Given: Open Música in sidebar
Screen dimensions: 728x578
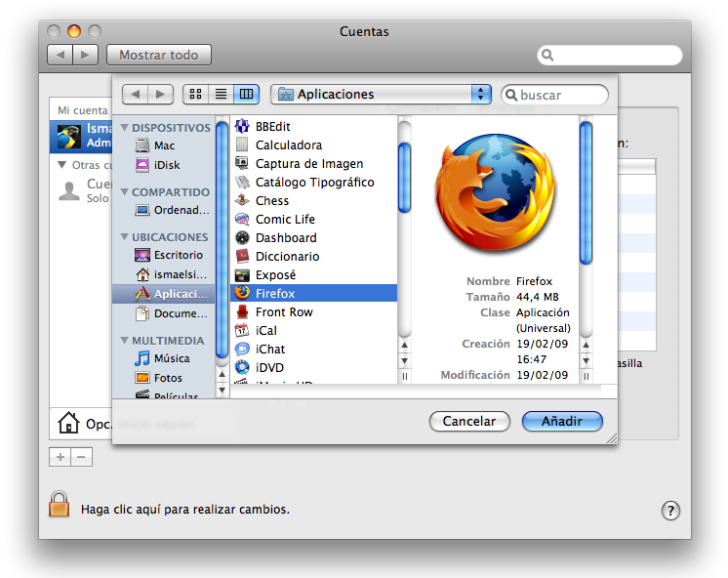Looking at the screenshot, I should pos(162,358).
